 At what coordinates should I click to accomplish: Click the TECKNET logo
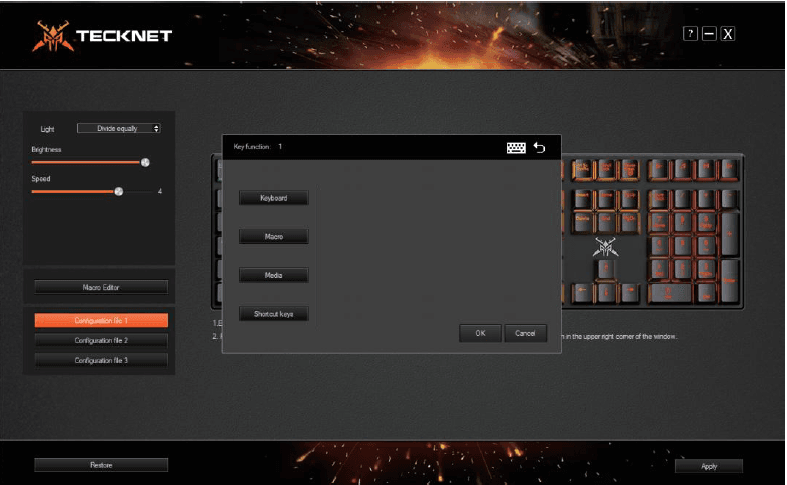pos(102,36)
